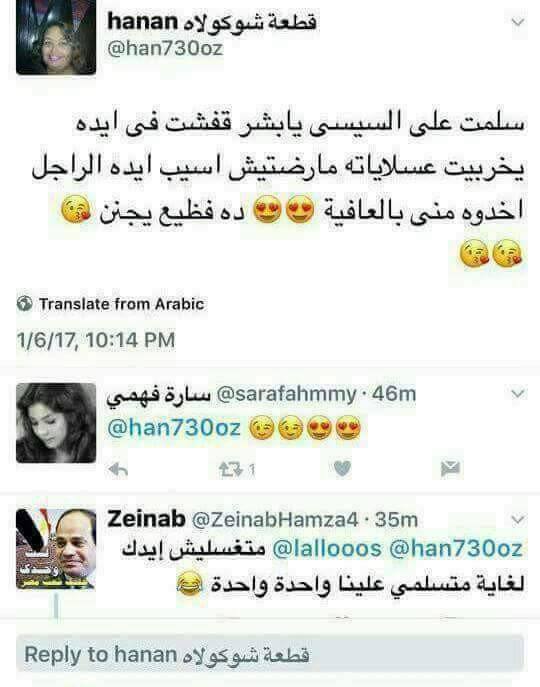Open Zeinab display name
The image size is (540, 687).
pos(146,519)
